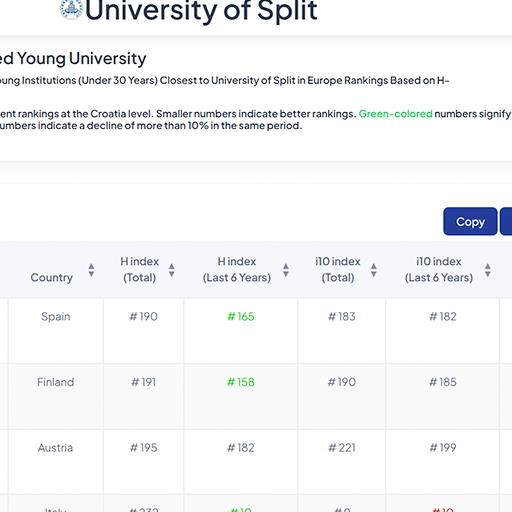Click the Young University section heading
The width and height of the screenshot is (512, 512).
pyautogui.click(x=73, y=59)
